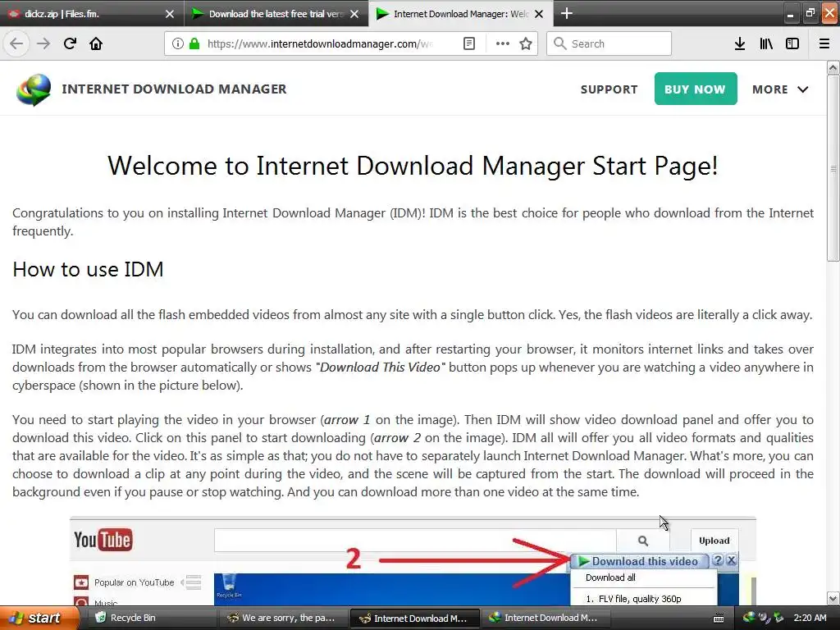This screenshot has width=840, height=630.
Task: Click the INTERNET DOWNLOAD MANAGER header title
Action: [174, 89]
